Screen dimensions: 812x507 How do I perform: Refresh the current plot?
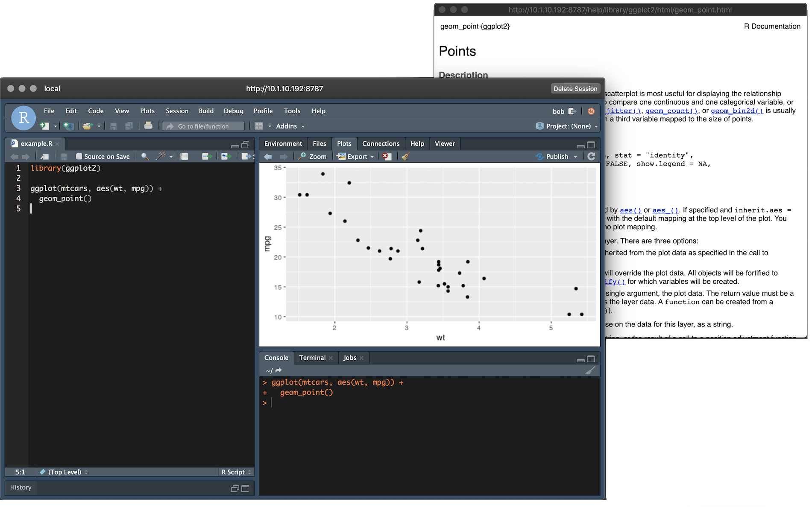pos(591,157)
